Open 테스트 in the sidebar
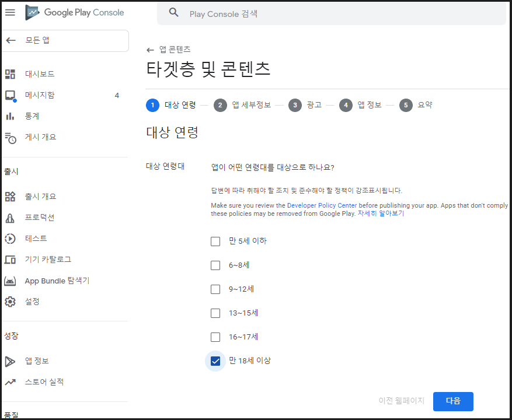512x420 pixels. click(x=36, y=239)
